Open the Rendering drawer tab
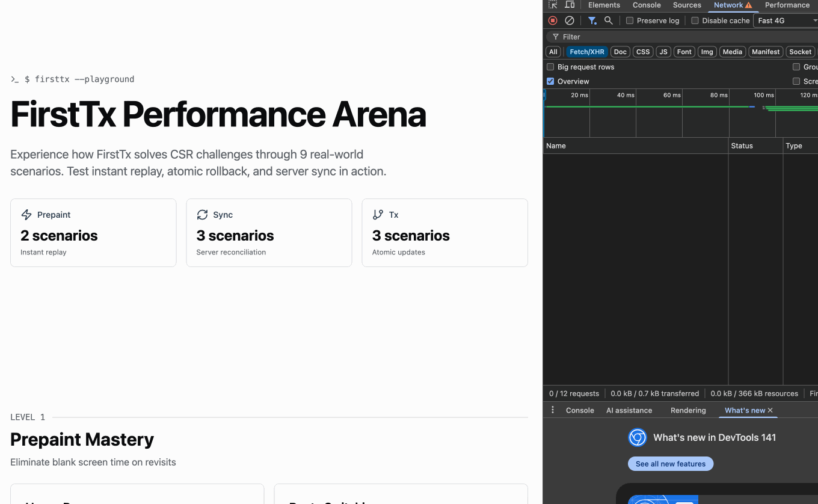 coord(688,410)
